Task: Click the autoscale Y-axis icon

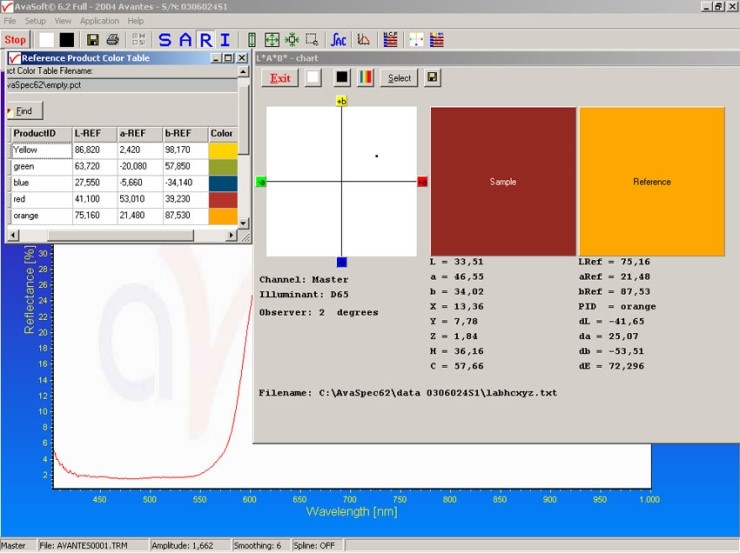Action: point(252,40)
